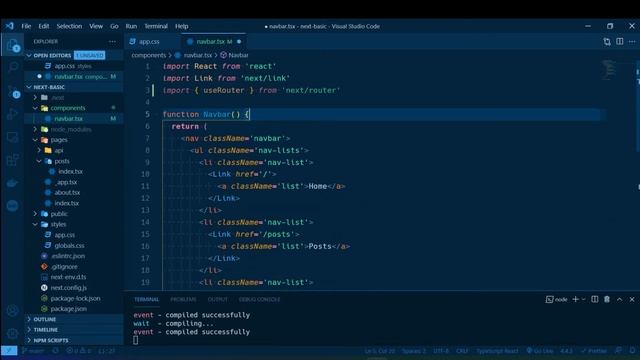Split the terminal panel
Viewport: 640px width, 360px height.
pos(595,299)
